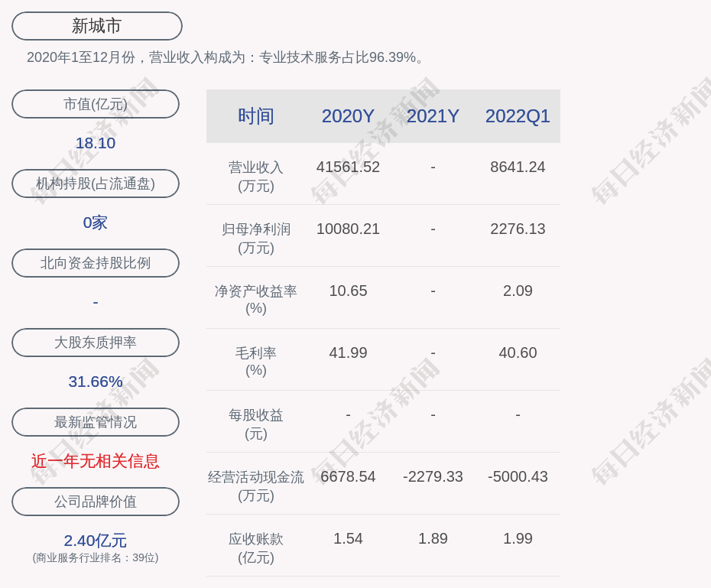This screenshot has height=588, width=711.
Task: Click the 归母净利润(万元) row label
Action: pos(256,239)
